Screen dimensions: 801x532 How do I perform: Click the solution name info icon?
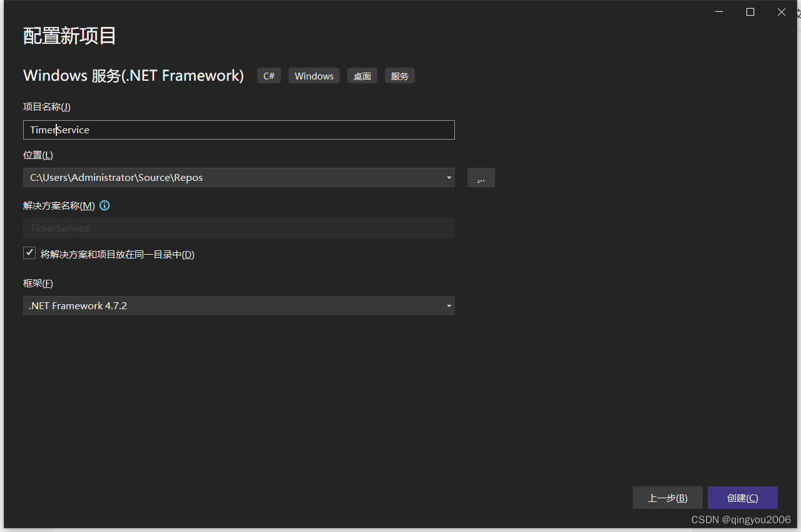pos(105,205)
